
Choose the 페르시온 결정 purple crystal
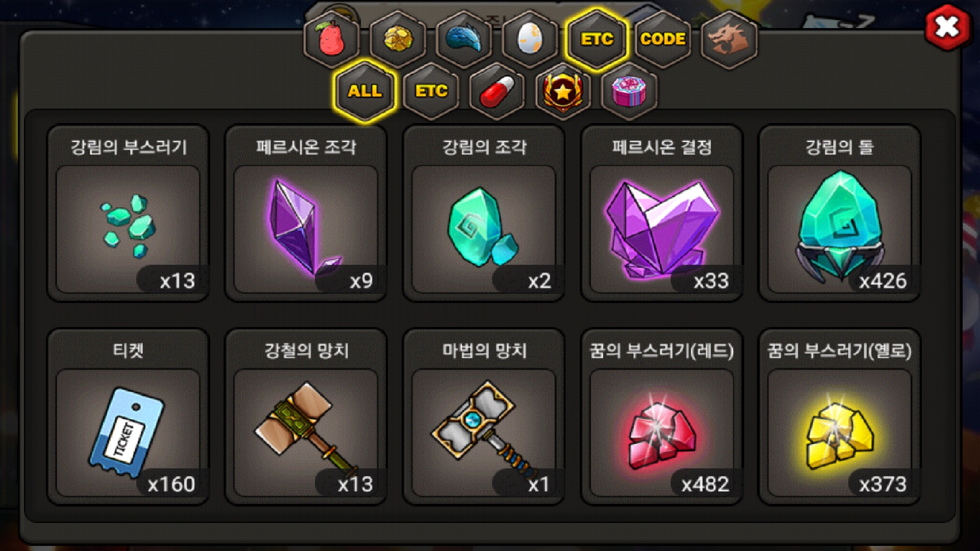[x=662, y=213]
